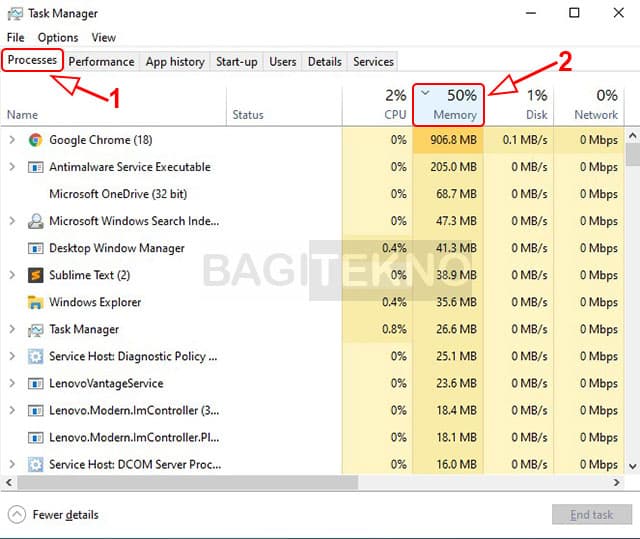Viewport: 640px width, 539px height.
Task: Expand Service Host: Diagnostic Policy row
Action: [12, 356]
